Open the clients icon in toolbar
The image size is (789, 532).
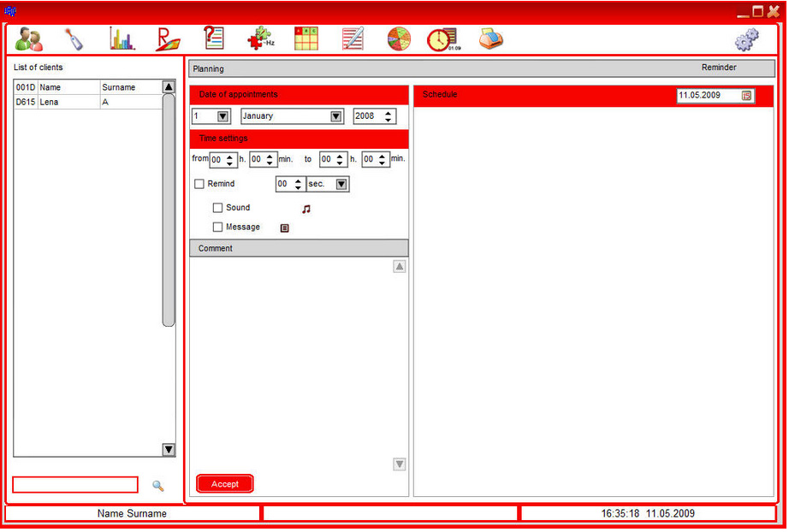tap(29, 39)
